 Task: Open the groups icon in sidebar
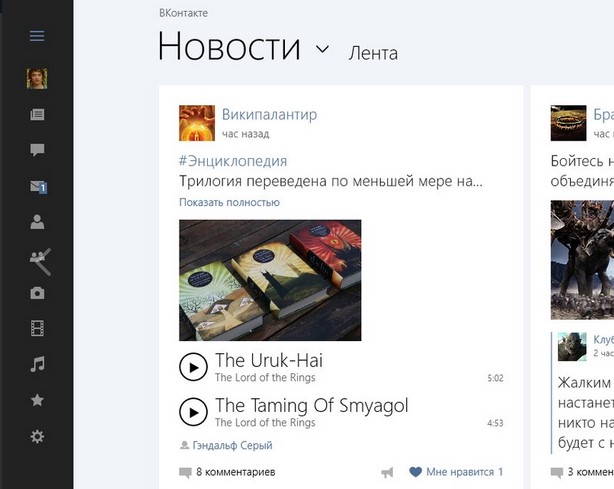coord(40,260)
